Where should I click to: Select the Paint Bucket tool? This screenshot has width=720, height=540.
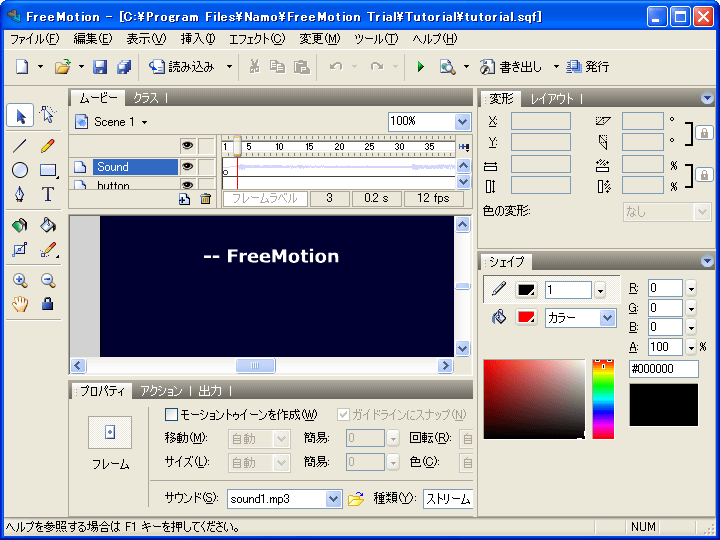coord(48,225)
